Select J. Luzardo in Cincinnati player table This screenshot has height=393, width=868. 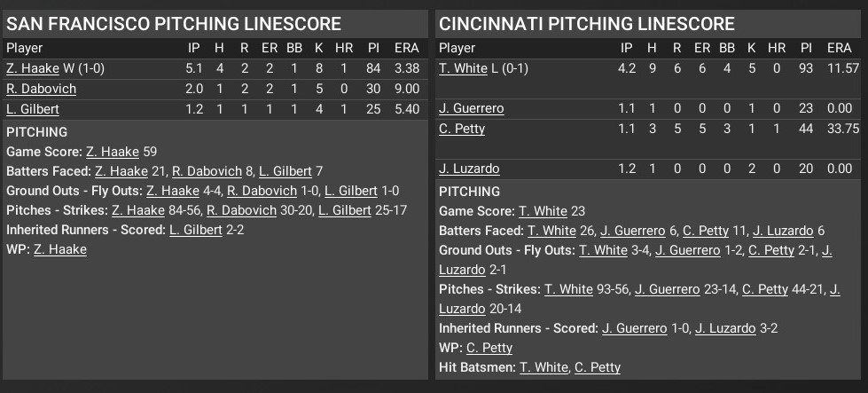[x=469, y=169]
